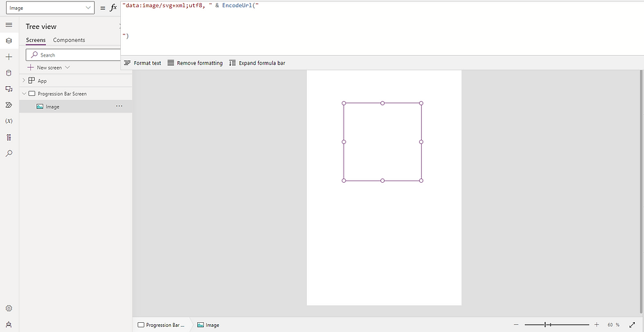The height and width of the screenshot is (332, 644).
Task: Click the Remove formatting button
Action: coord(195,63)
